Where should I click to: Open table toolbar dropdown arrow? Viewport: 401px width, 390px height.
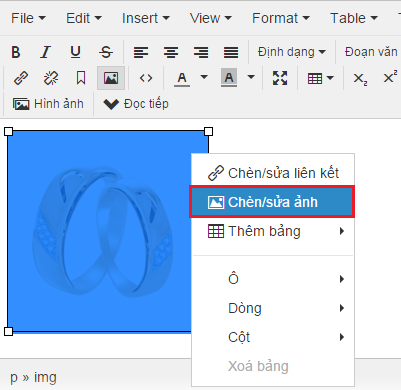click(x=330, y=78)
